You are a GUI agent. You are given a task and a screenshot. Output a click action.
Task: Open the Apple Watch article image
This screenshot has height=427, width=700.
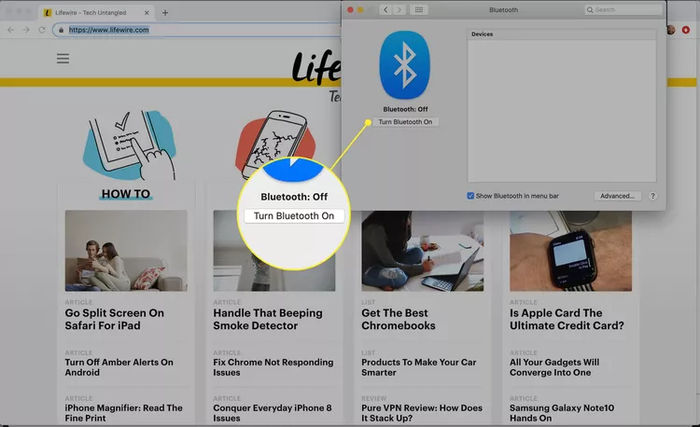coord(571,251)
